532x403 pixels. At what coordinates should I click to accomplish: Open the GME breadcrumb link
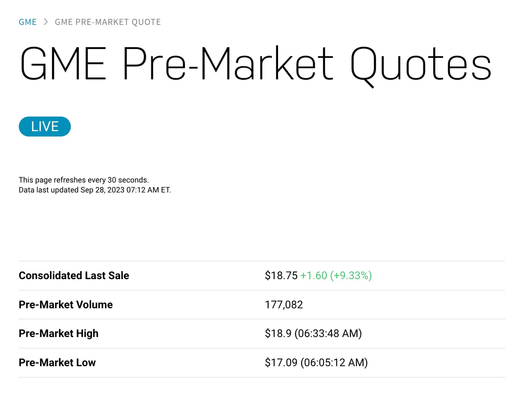pos(28,22)
